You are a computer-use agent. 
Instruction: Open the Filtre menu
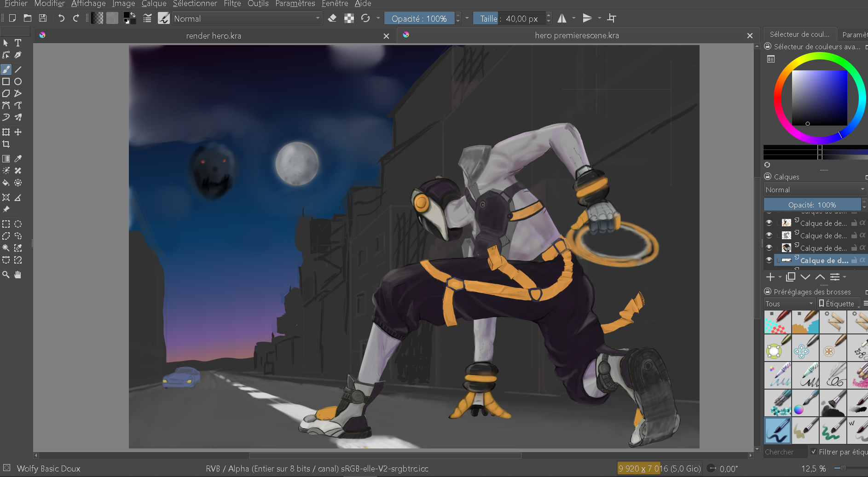click(x=232, y=4)
